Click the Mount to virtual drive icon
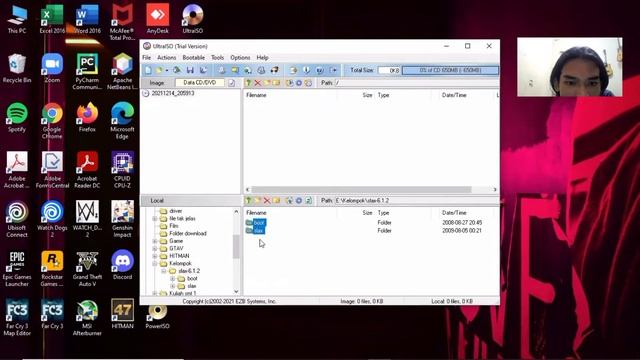The height and width of the screenshot is (360, 640). (x=261, y=70)
